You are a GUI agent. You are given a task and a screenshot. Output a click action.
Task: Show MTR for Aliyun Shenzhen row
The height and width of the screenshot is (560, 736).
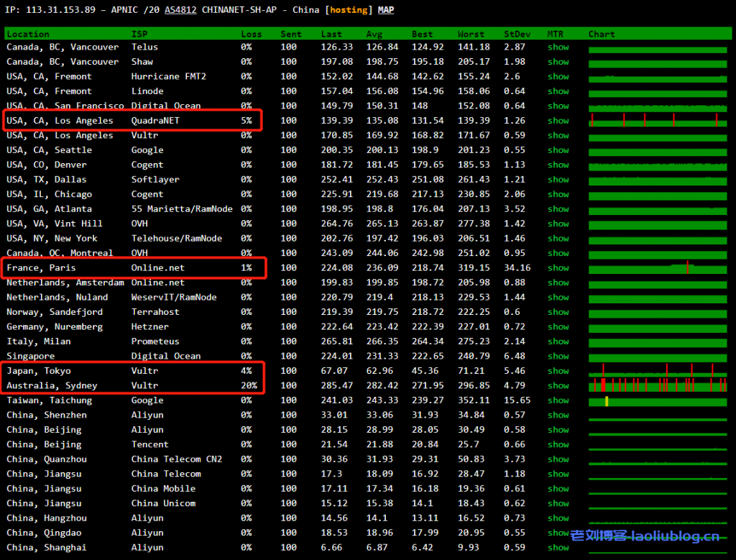click(x=558, y=416)
